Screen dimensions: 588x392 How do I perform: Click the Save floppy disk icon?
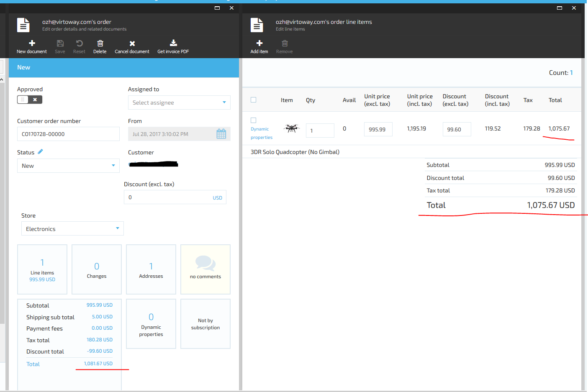pos(60,43)
